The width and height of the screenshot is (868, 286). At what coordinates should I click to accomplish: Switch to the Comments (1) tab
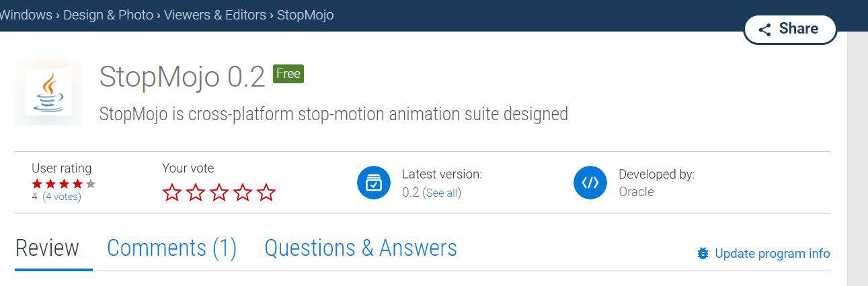pyautogui.click(x=172, y=248)
